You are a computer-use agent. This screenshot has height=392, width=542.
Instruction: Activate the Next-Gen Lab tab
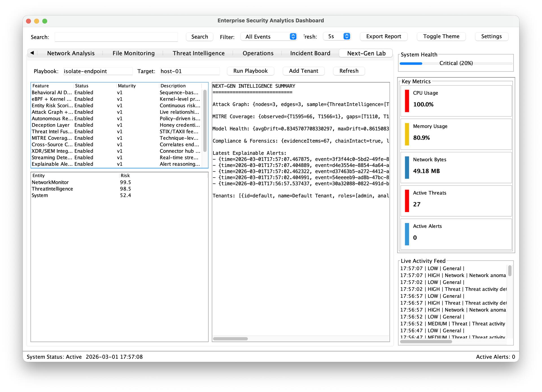366,53
